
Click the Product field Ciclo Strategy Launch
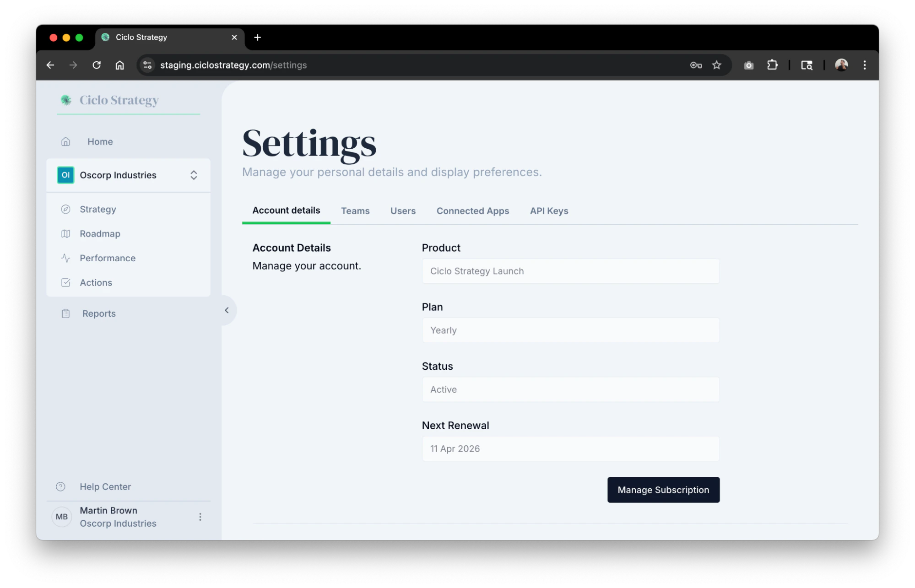coord(570,271)
